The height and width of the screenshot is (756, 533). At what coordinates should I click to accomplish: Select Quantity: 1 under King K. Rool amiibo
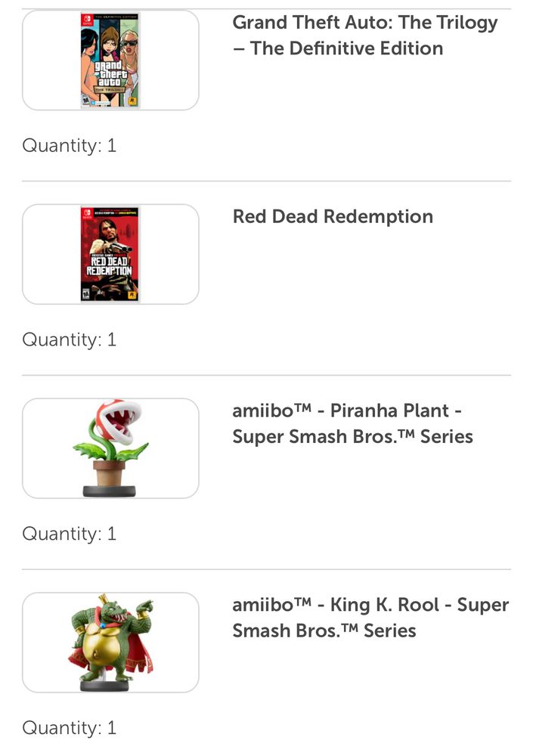[x=70, y=728]
